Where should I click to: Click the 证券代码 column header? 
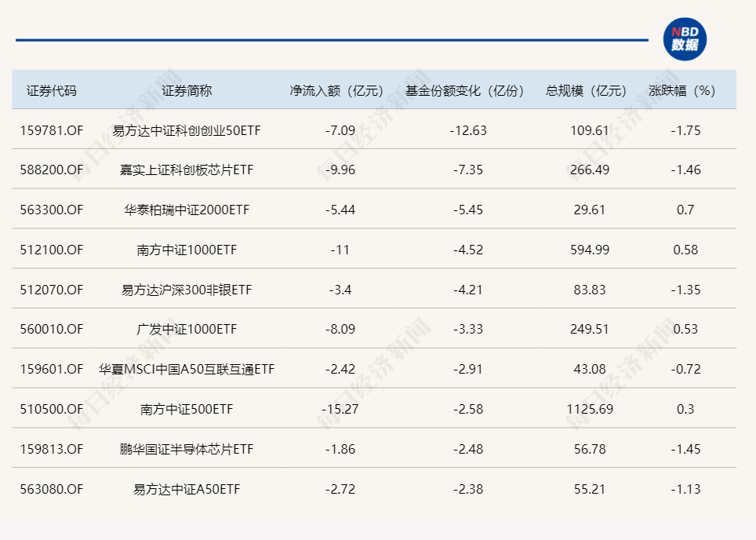pos(52,90)
